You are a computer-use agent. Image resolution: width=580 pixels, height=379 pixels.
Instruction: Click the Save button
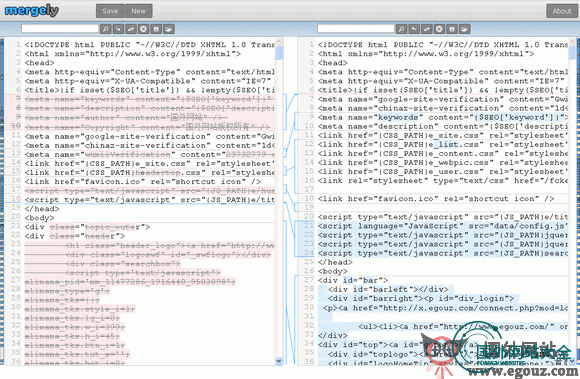[110, 11]
